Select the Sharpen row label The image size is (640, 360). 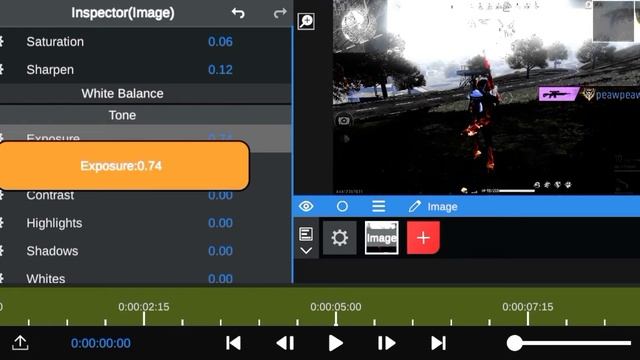pyautogui.click(x=50, y=70)
